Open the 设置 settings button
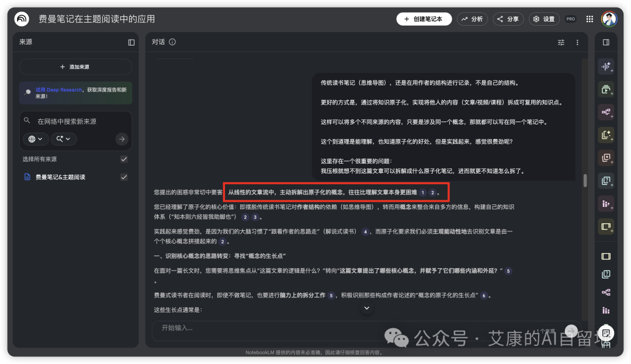This screenshot has width=631, height=364. point(544,19)
